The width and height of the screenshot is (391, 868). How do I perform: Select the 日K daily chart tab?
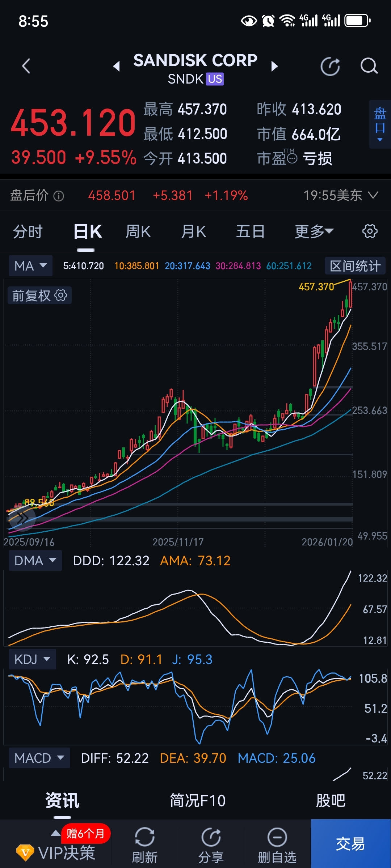pyautogui.click(x=88, y=231)
